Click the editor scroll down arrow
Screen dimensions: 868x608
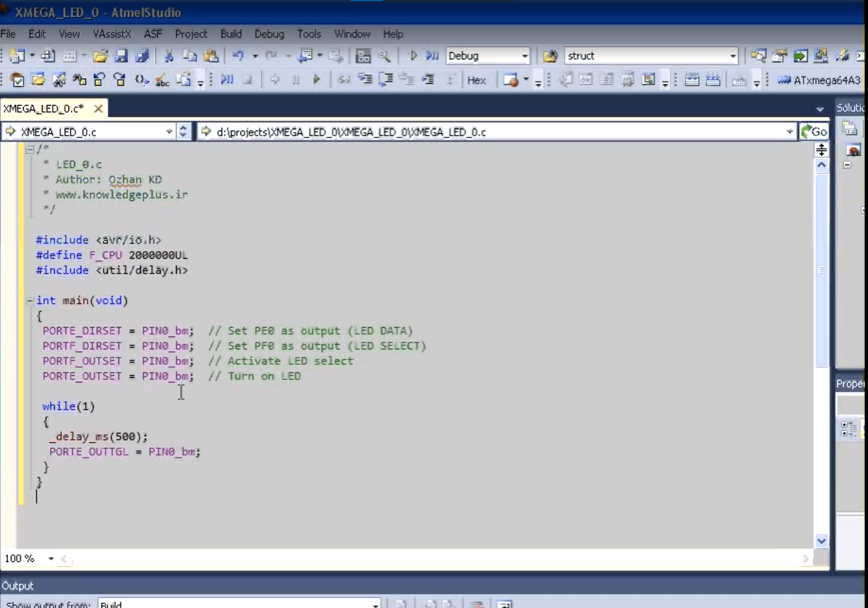coord(821,540)
